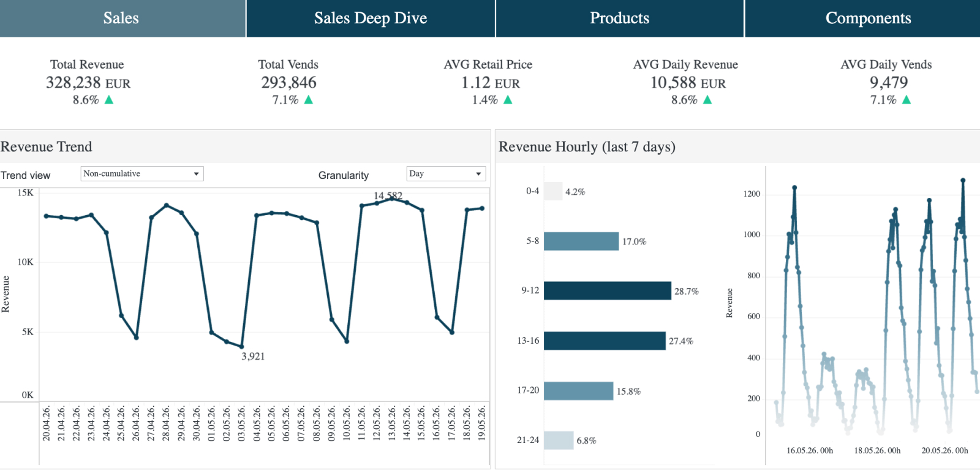Click the Trend view label

pos(26,175)
